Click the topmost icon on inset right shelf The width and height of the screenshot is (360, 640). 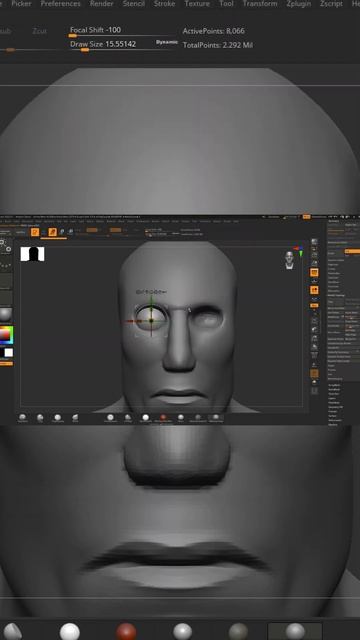pyautogui.click(x=314, y=242)
